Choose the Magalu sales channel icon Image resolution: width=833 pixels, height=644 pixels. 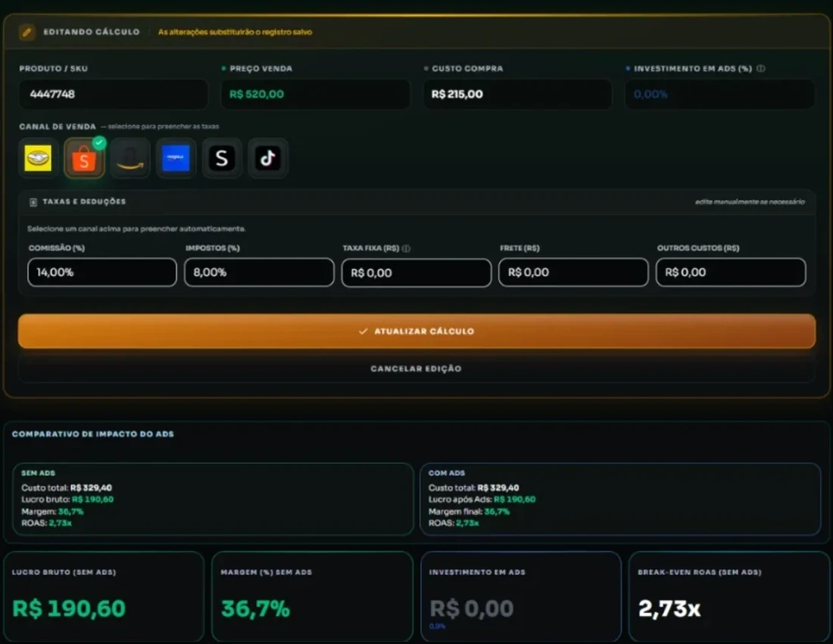176,158
